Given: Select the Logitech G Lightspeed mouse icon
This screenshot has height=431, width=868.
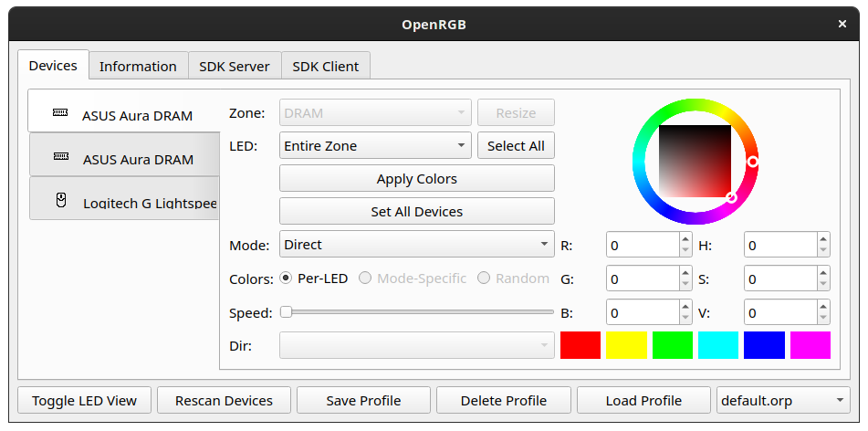Looking at the screenshot, I should (x=61, y=200).
